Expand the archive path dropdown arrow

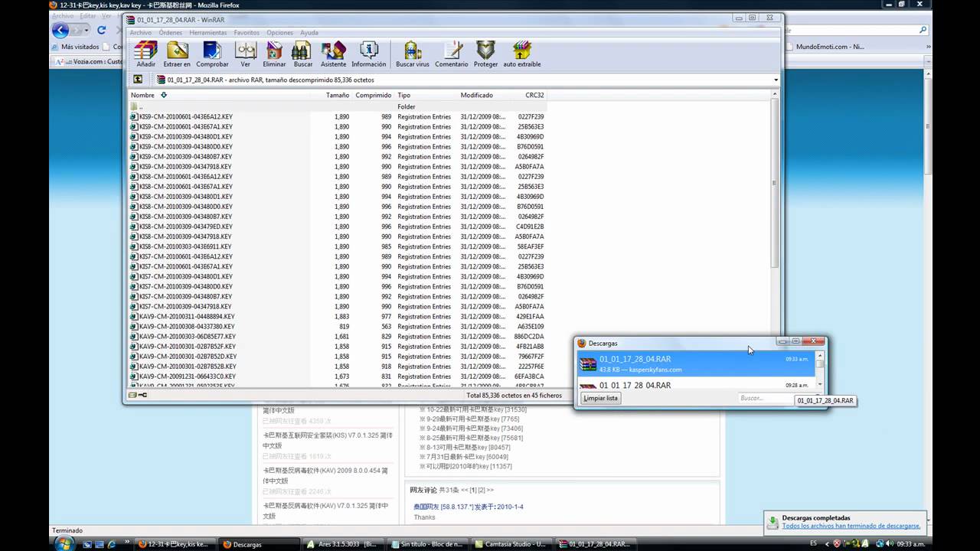pos(776,80)
